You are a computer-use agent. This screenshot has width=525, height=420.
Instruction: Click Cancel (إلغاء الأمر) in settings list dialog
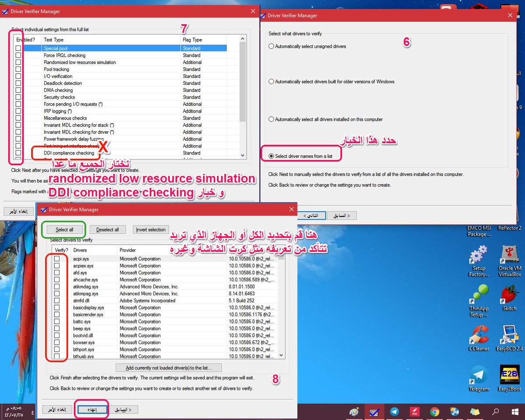[18, 211]
